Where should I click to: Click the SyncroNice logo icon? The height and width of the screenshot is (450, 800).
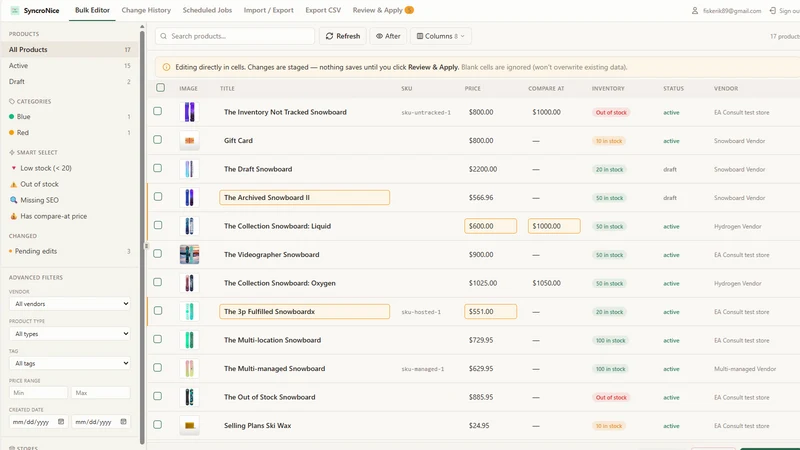pyautogui.click(x=15, y=10)
